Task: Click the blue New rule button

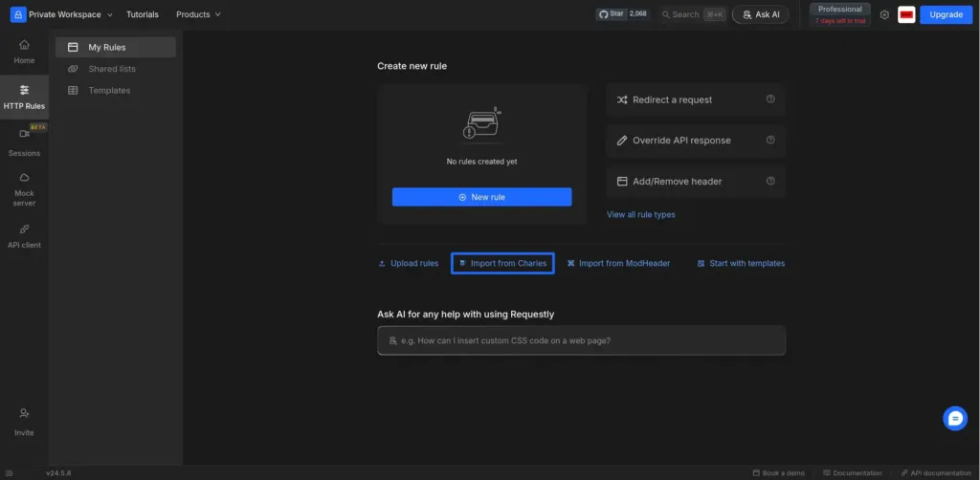Action: (482, 197)
